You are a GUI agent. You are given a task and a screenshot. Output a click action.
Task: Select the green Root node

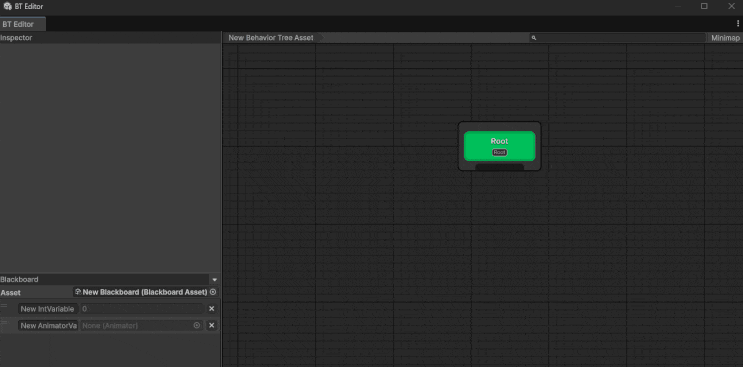499,146
